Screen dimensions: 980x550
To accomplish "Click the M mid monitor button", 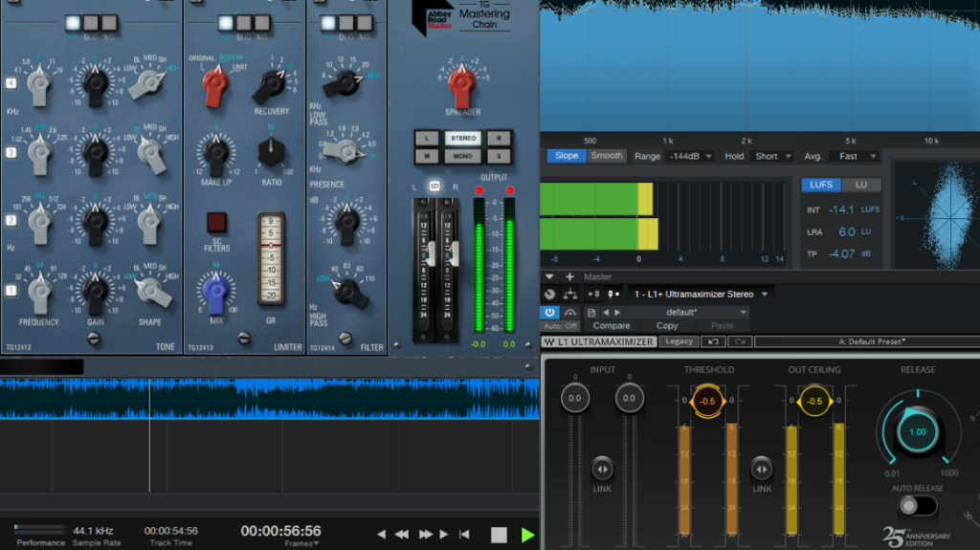I will (427, 156).
